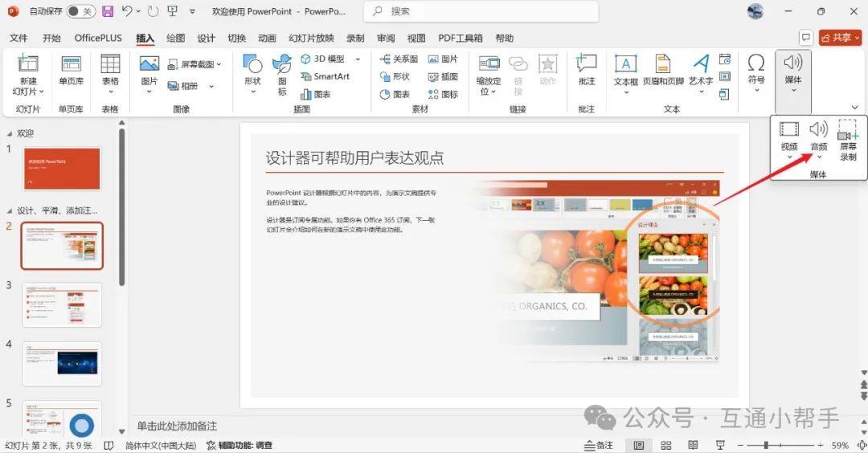Click the 视频 video option in media flyout
This screenshot has height=453, width=868.
[x=789, y=136]
